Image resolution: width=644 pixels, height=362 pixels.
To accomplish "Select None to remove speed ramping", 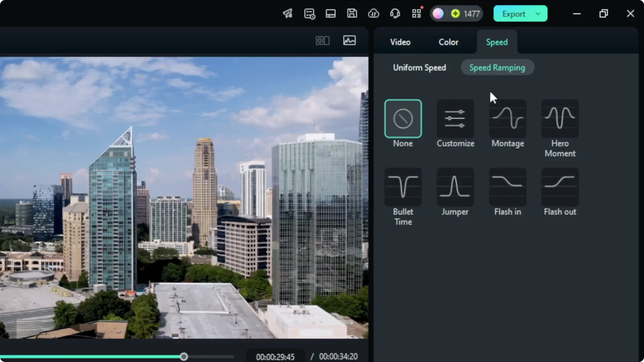I will click(403, 118).
